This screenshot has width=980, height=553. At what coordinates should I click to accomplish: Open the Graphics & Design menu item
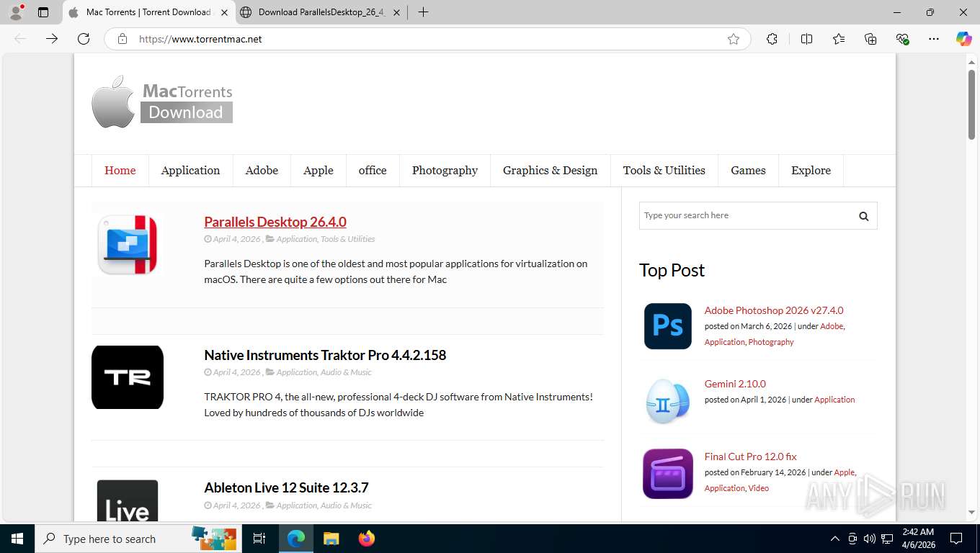[x=550, y=171]
